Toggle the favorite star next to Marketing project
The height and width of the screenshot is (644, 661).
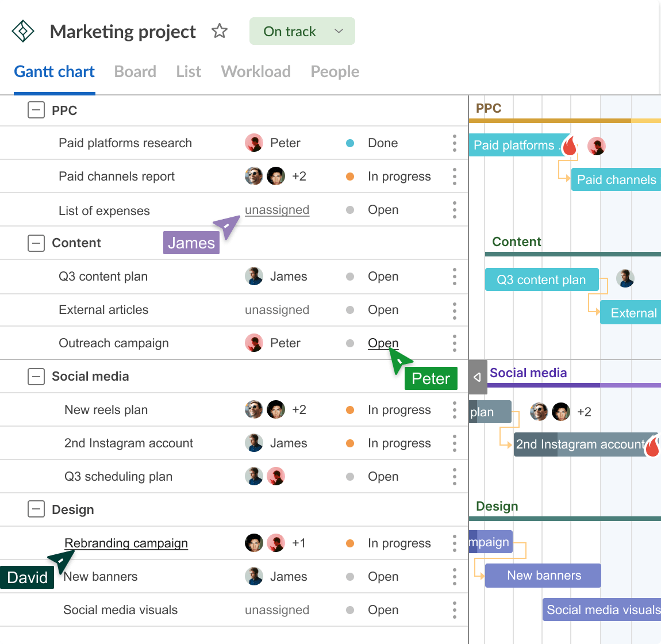220,32
